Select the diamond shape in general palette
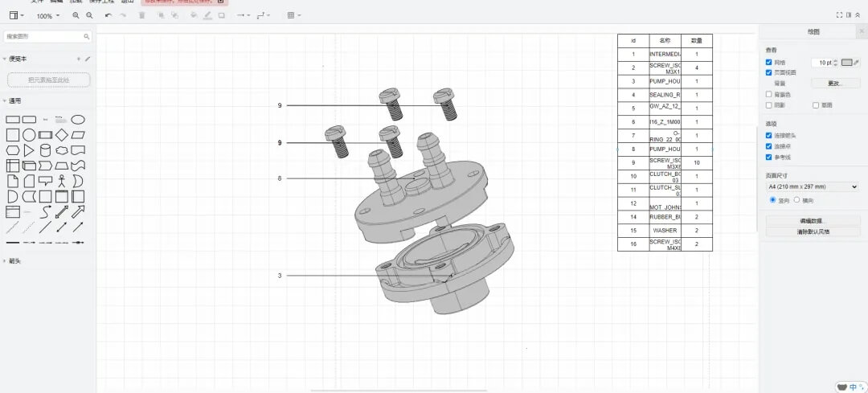The height and width of the screenshot is (393, 868). (61, 134)
